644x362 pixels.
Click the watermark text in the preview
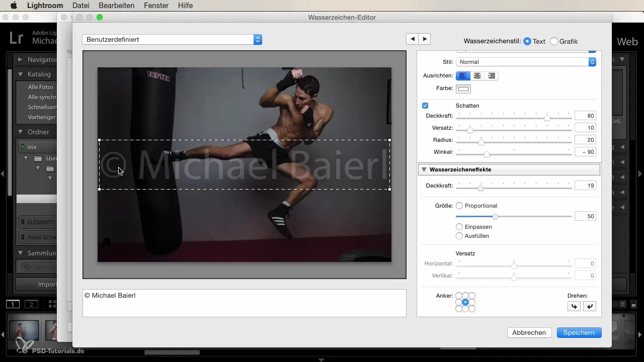[244, 164]
